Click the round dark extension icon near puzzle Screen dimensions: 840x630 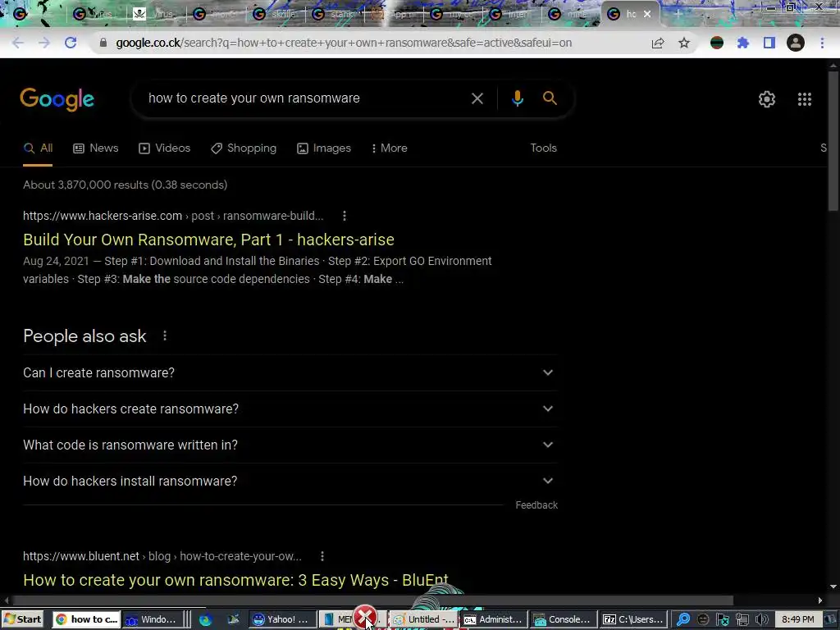(x=717, y=43)
